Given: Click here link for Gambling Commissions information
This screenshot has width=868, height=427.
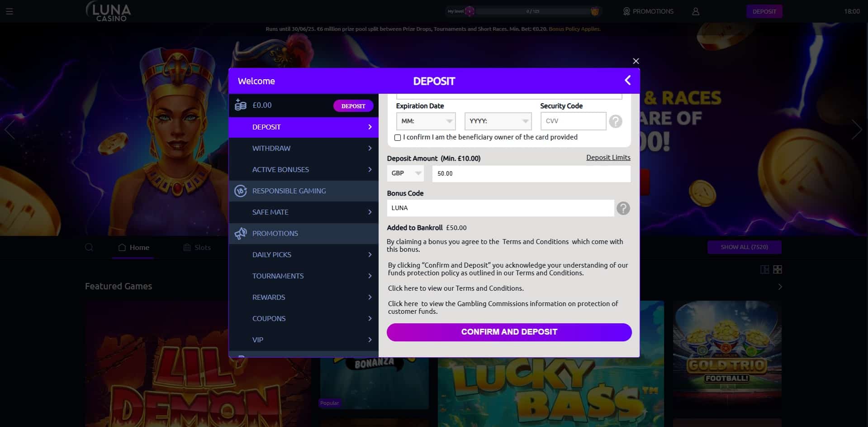Looking at the screenshot, I should click(403, 304).
